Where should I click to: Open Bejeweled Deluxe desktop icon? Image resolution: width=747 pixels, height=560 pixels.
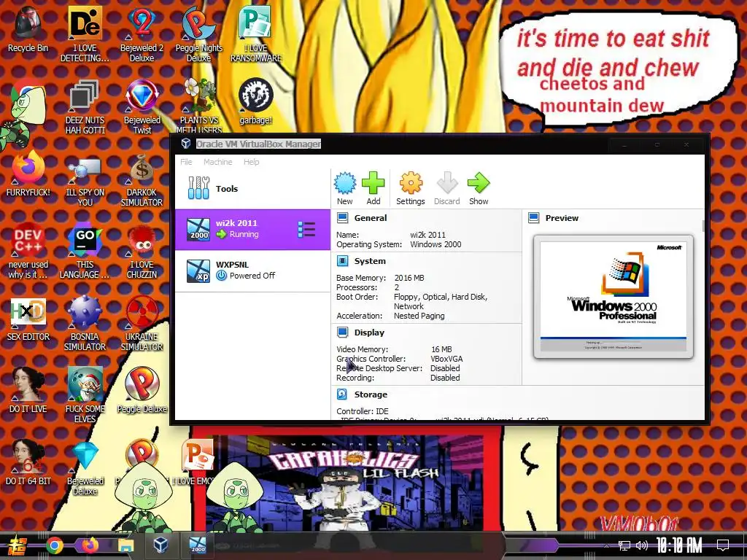[x=85, y=467]
